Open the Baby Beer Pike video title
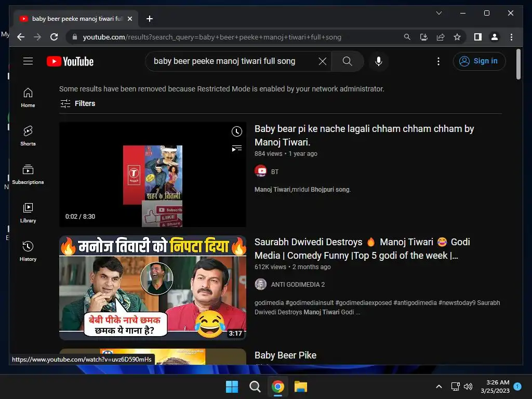The image size is (532, 399). tap(285, 355)
